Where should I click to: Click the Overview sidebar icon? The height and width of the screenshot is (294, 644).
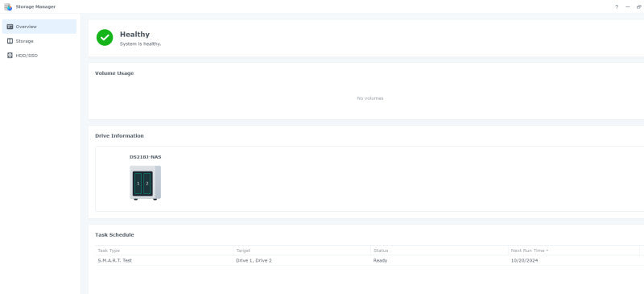(10, 27)
